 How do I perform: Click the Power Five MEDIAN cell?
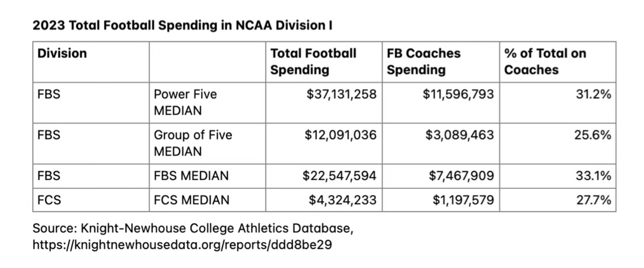click(x=185, y=101)
